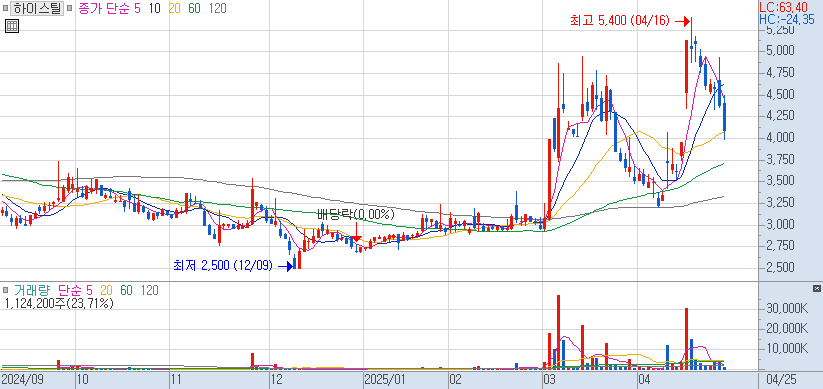Viewport: 823px width, 389px height.
Task: Select the volume panel's green 60 average label
Action: 126,290
